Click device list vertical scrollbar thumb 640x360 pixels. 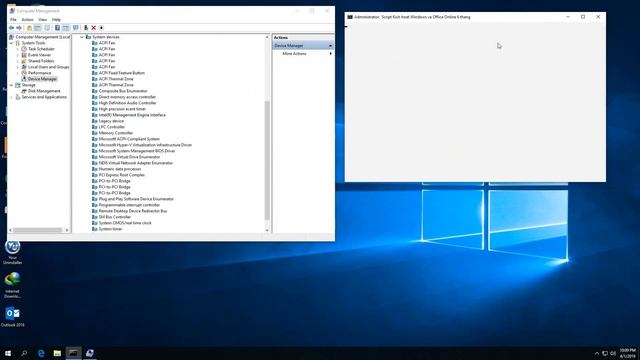coord(267,160)
